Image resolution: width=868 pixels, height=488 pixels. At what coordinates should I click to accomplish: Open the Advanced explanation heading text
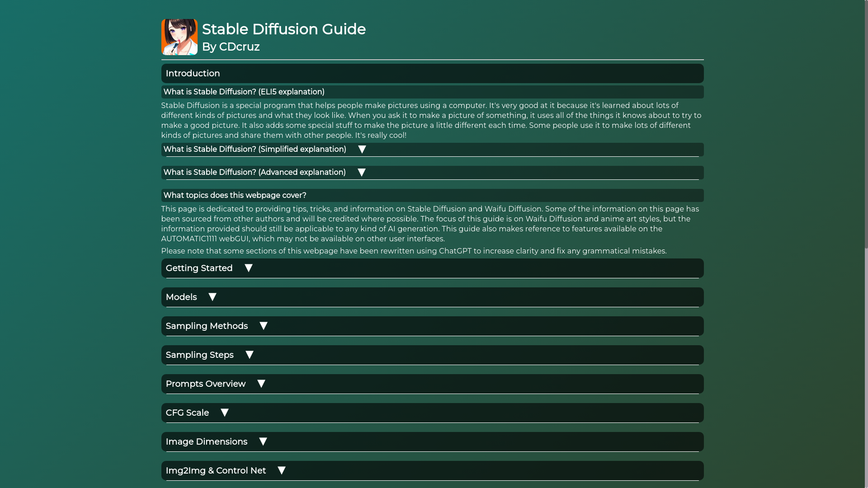255,173
